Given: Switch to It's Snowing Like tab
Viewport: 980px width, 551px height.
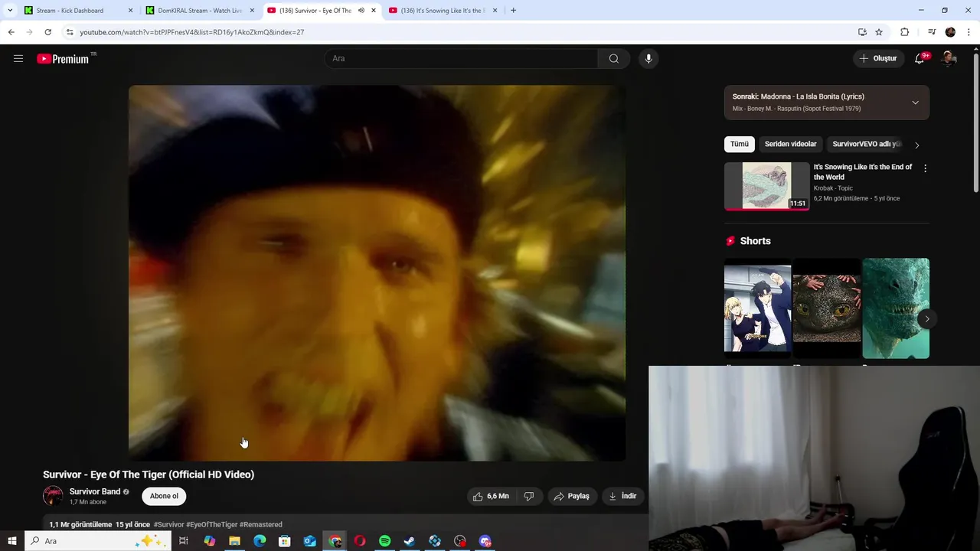Looking at the screenshot, I should click(x=443, y=11).
